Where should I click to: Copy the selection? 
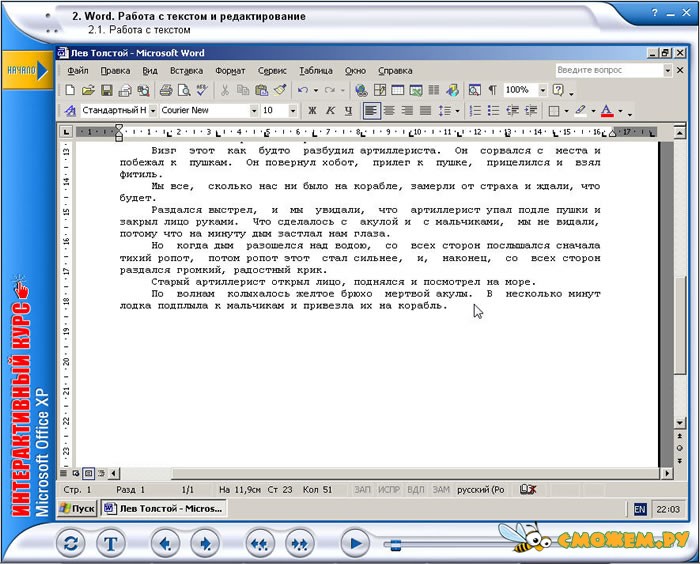pos(243,90)
